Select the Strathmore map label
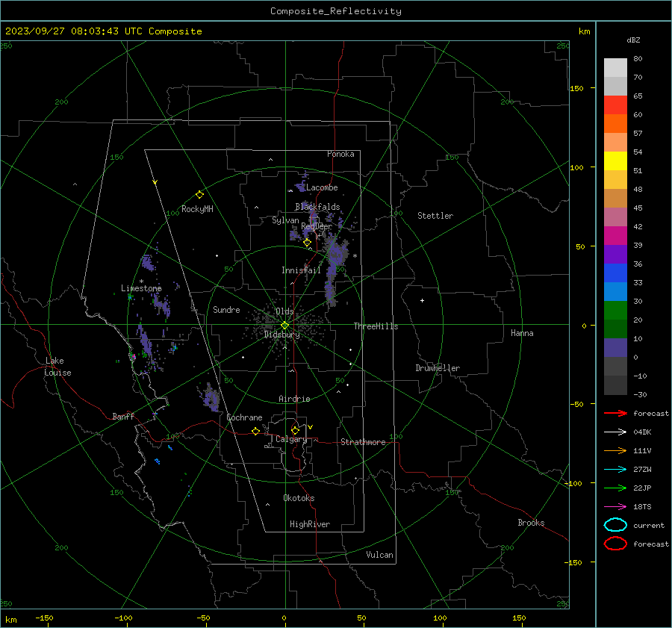Viewport: 672px width, 628px height. pyautogui.click(x=363, y=442)
